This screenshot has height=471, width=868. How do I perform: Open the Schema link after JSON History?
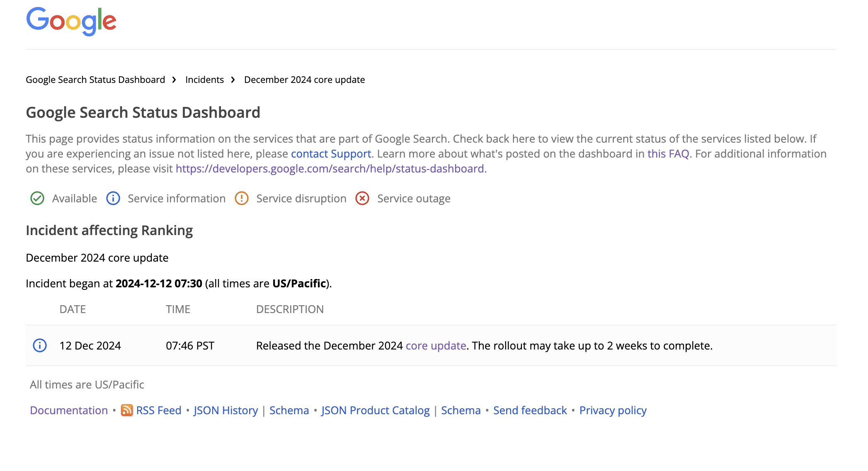tap(289, 410)
